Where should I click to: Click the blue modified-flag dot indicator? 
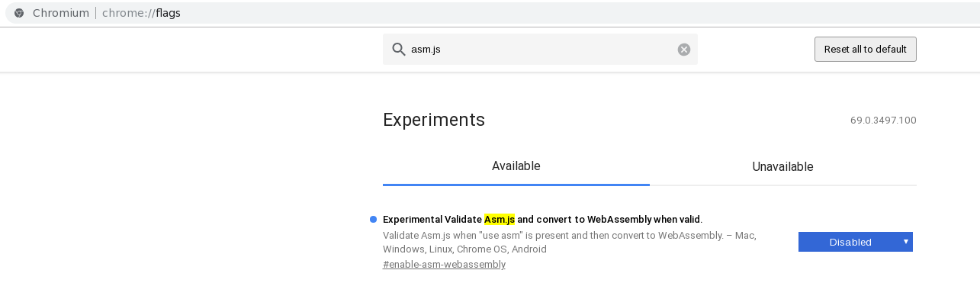pyautogui.click(x=373, y=220)
